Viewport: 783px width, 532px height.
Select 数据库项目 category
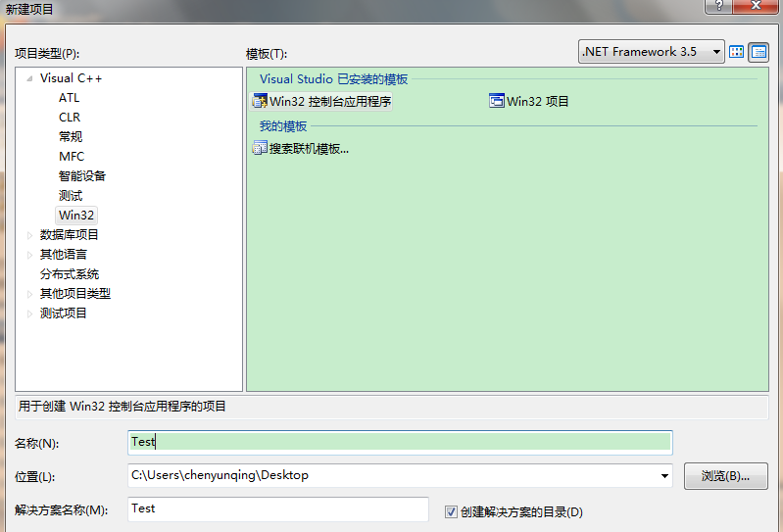point(69,234)
